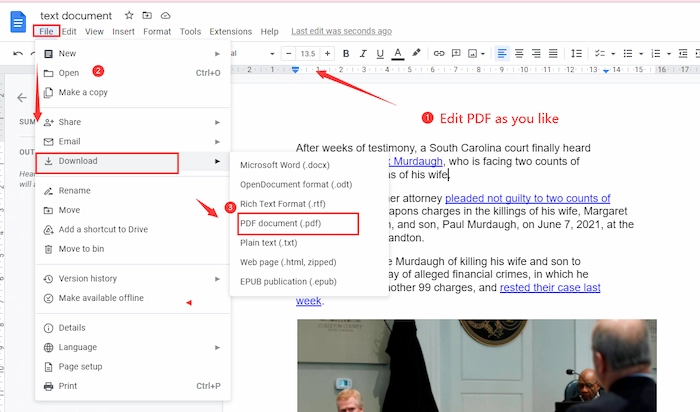Open the insert image dropdown arrow
The image size is (700, 412).
coord(483,54)
